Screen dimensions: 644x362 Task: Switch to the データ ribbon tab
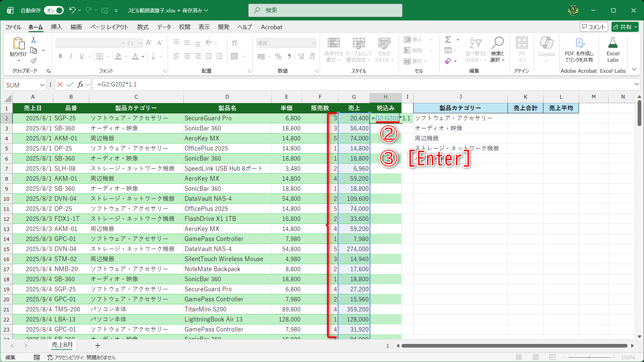point(163,27)
